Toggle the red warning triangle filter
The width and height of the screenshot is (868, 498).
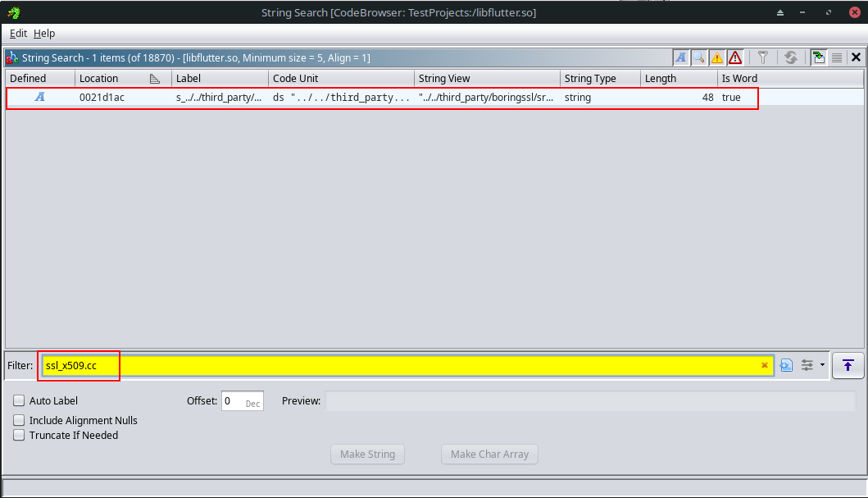pyautogui.click(x=735, y=57)
